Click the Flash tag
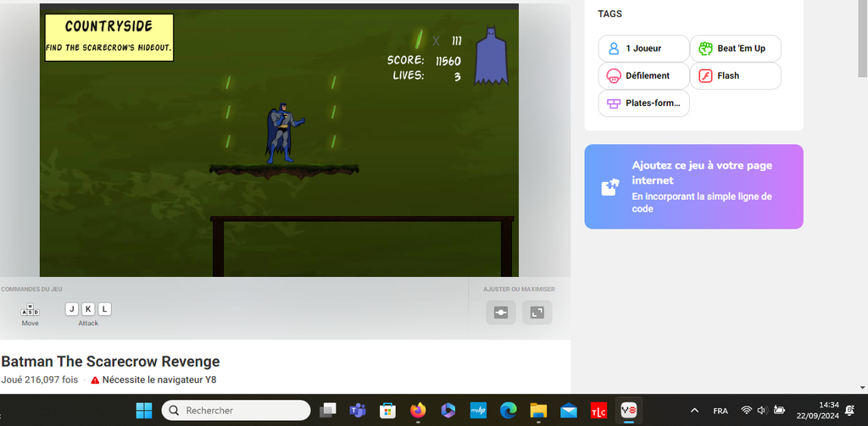Viewport: 868px width, 426px height. (735, 75)
